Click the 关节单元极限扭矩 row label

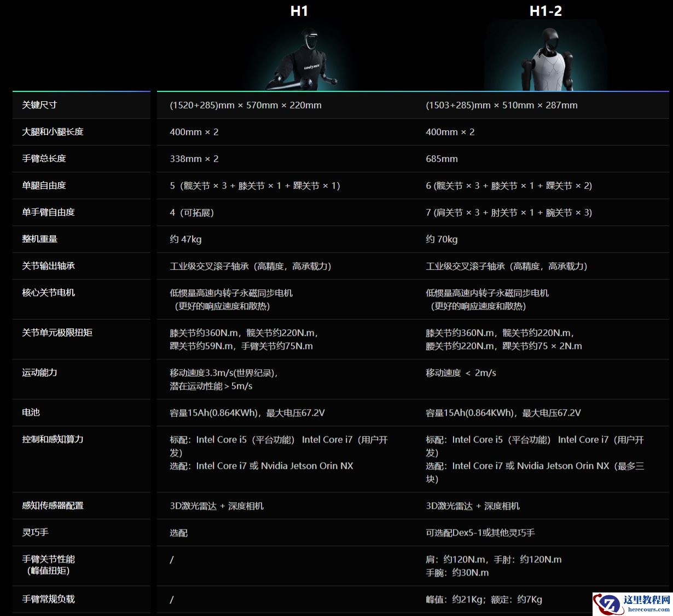[57, 333]
